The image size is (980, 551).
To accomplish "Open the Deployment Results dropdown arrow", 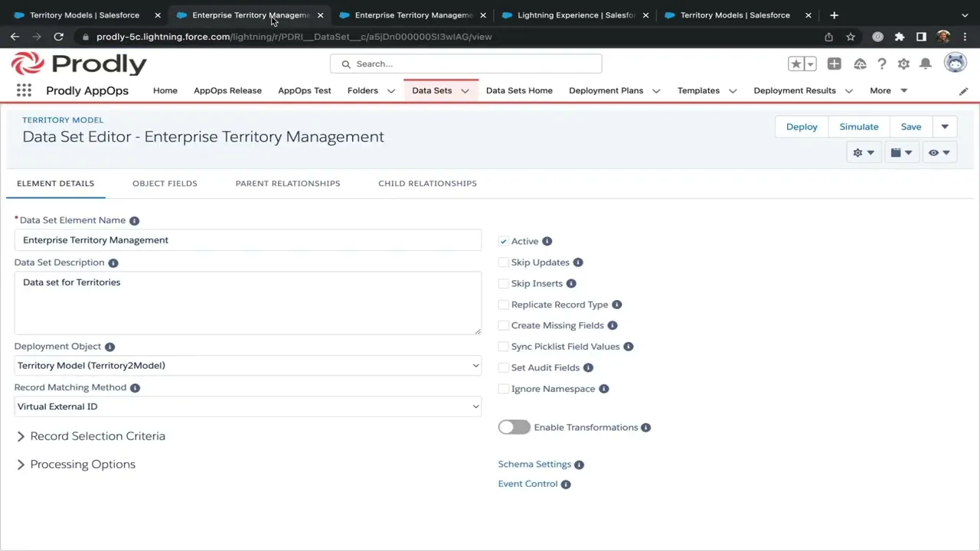I will pyautogui.click(x=848, y=91).
